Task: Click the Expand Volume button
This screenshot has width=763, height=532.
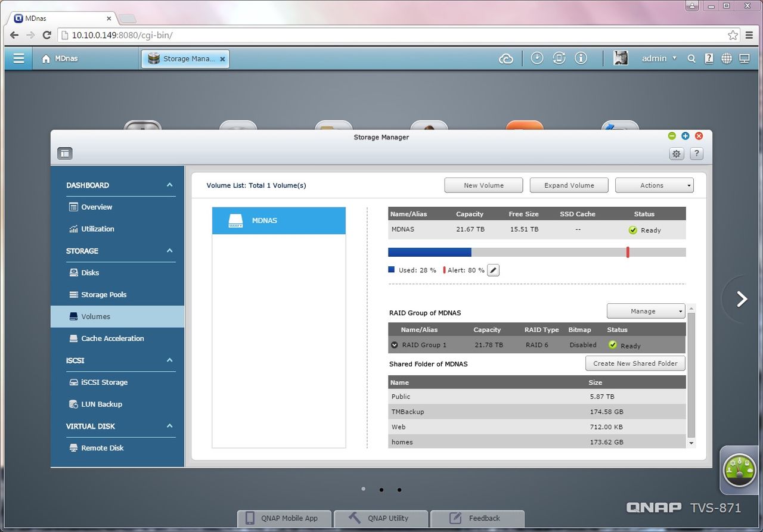Action: pyautogui.click(x=569, y=185)
